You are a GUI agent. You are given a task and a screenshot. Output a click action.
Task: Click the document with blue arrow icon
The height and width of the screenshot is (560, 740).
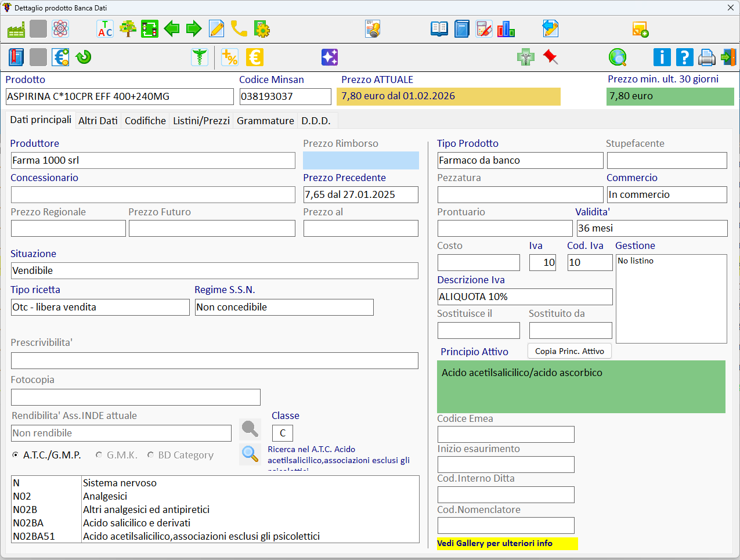pos(550,29)
